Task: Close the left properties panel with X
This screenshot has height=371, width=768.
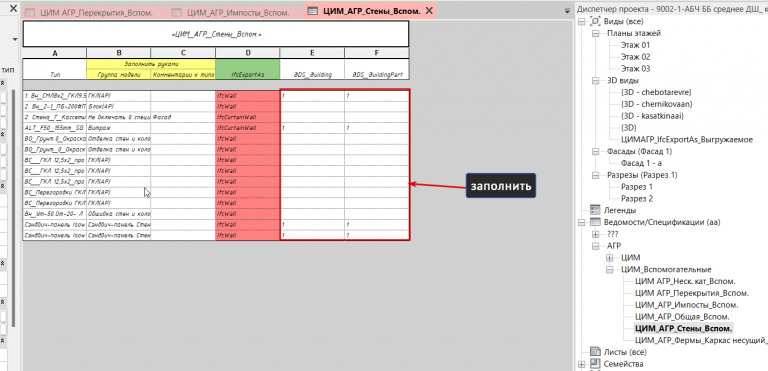Action: 13,9
